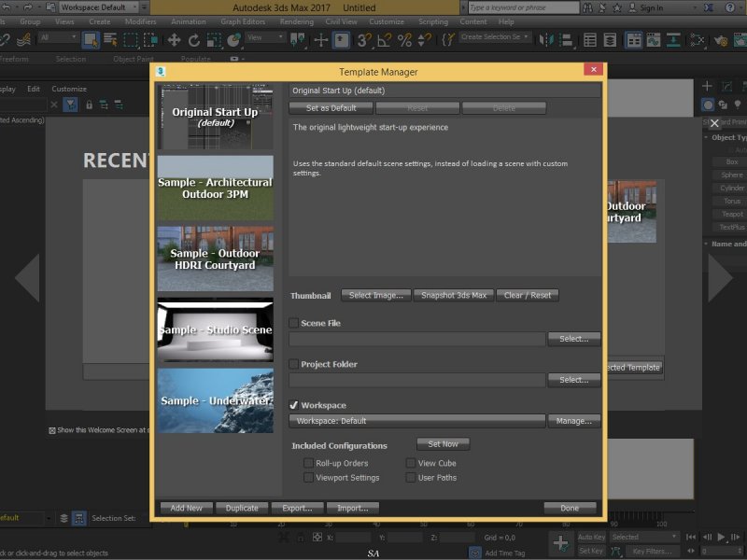
Task: Click the Create panel plus icon
Action: pyautogui.click(x=707, y=86)
